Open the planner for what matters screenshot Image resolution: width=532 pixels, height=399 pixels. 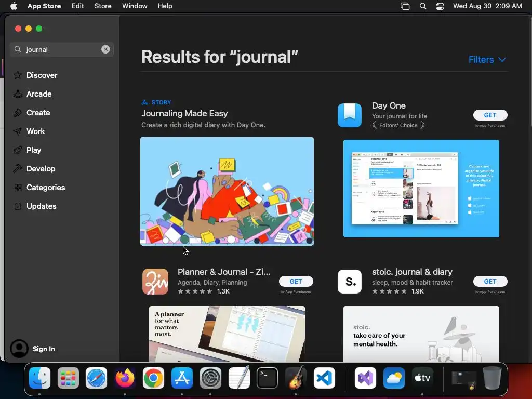point(227,334)
